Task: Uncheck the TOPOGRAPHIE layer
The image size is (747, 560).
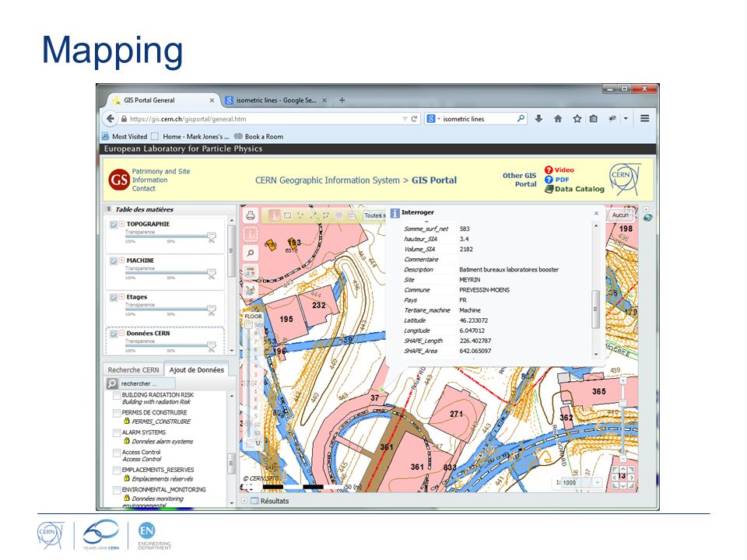Action: [114, 224]
